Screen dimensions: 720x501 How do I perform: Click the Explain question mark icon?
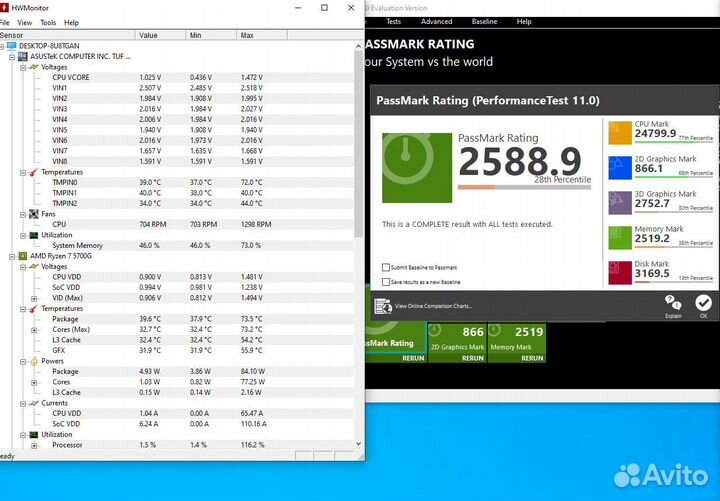tap(673, 303)
